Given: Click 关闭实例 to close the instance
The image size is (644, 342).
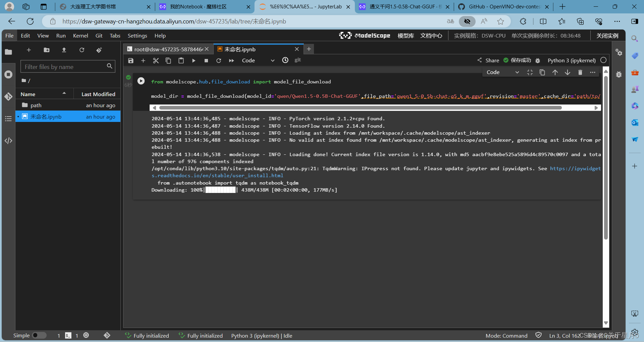Looking at the screenshot, I should pos(607,36).
